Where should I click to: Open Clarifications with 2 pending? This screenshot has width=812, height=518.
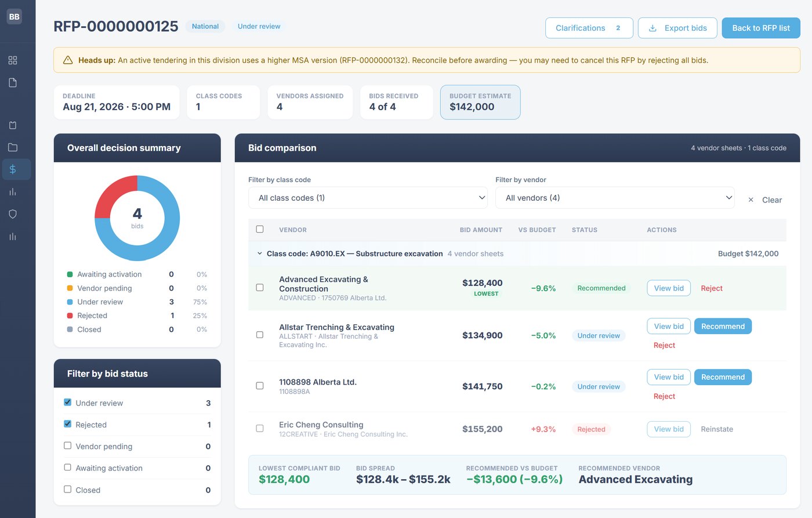point(589,28)
